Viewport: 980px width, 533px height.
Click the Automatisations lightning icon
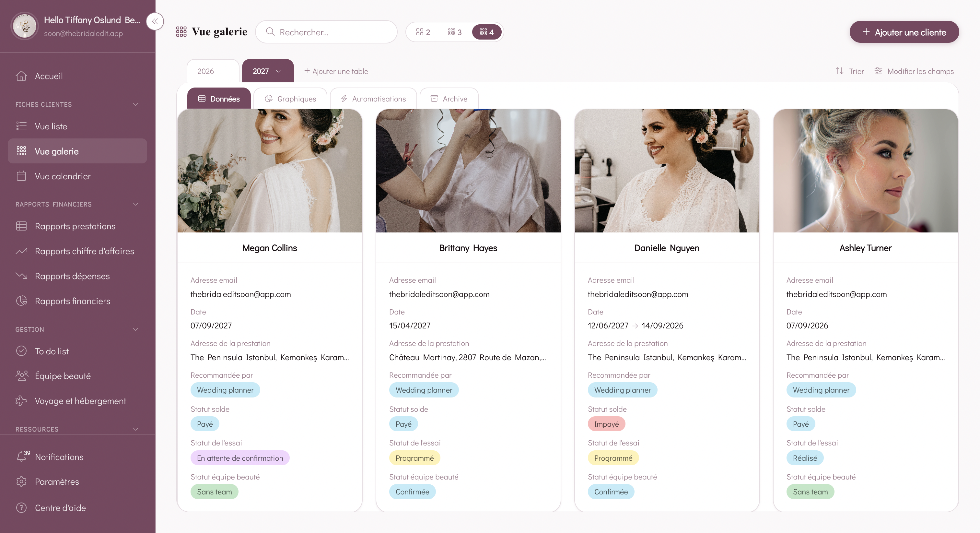pyautogui.click(x=344, y=99)
